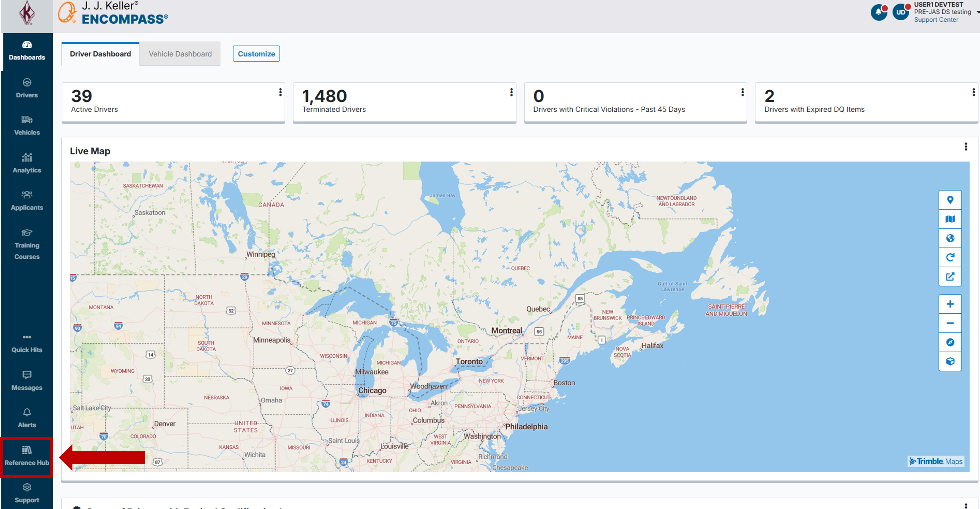
Task: Open the Vehicles sidebar section
Action: [27, 126]
